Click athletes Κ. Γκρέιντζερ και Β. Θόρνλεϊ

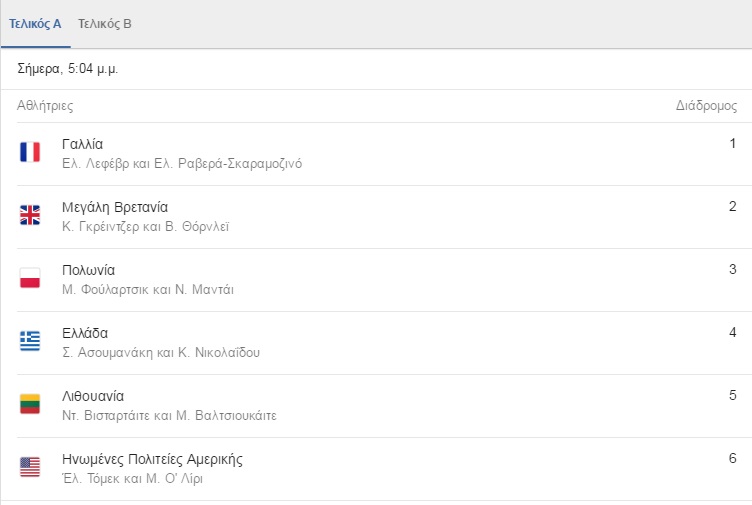point(146,226)
